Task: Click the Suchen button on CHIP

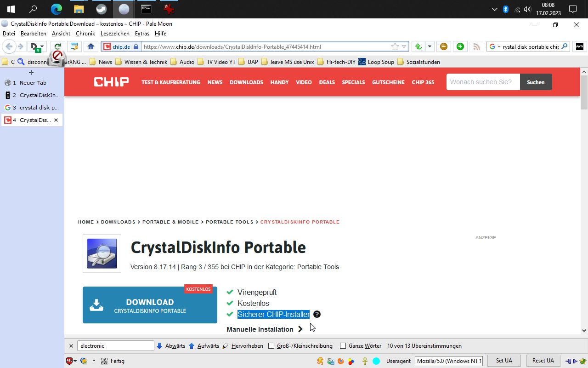Action: (x=536, y=82)
